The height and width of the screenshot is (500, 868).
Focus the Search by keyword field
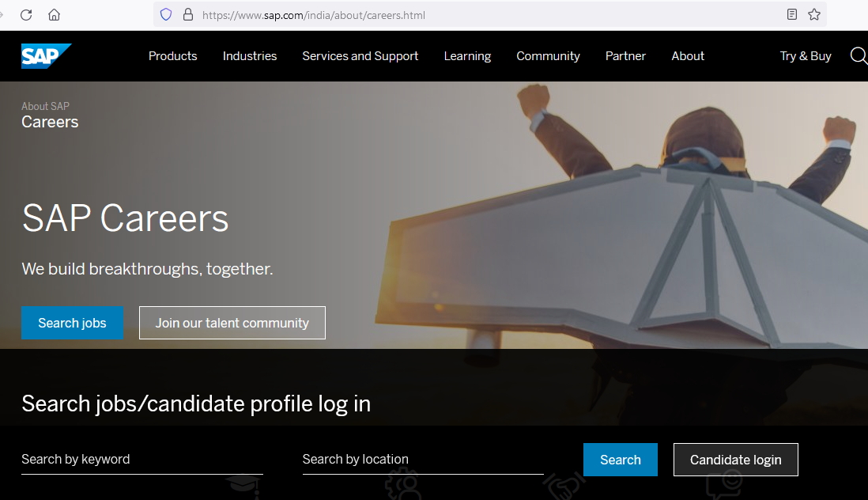(142, 460)
